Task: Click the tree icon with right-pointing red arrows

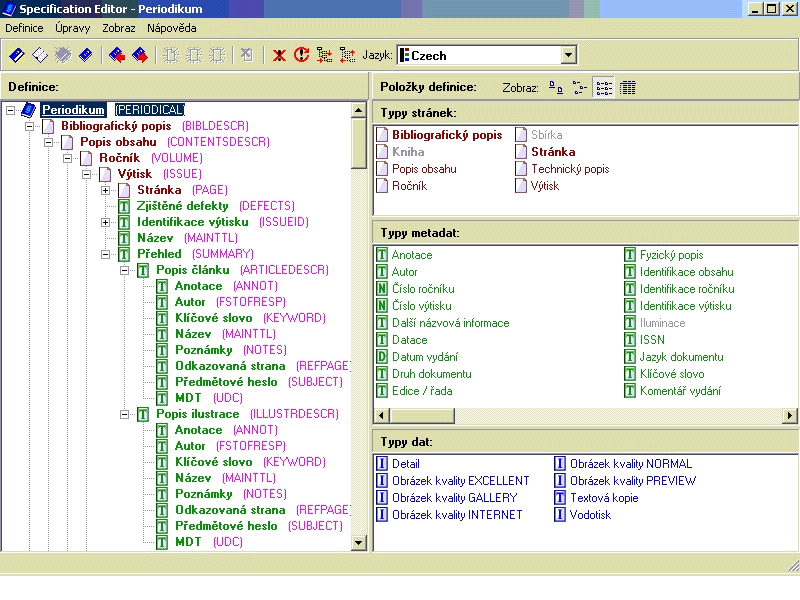Action: pyautogui.click(x=324, y=55)
